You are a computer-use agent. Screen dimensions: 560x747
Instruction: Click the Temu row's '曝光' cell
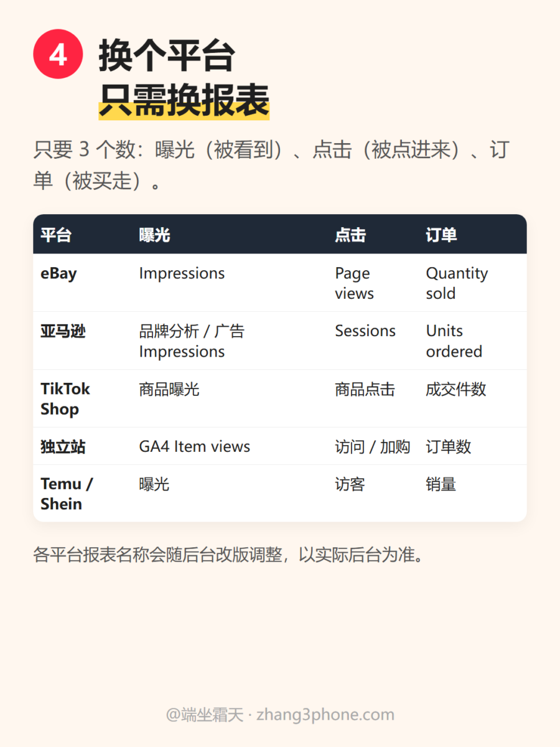(x=154, y=484)
